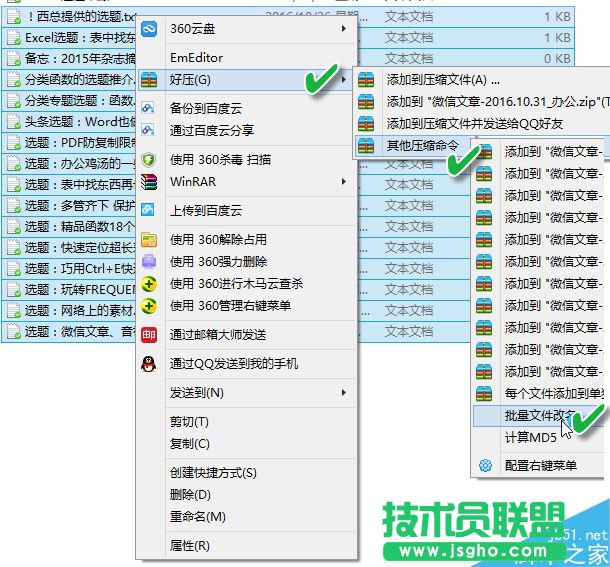
Task: Click the 其他压缩命令 archive icon
Action: (x=366, y=145)
